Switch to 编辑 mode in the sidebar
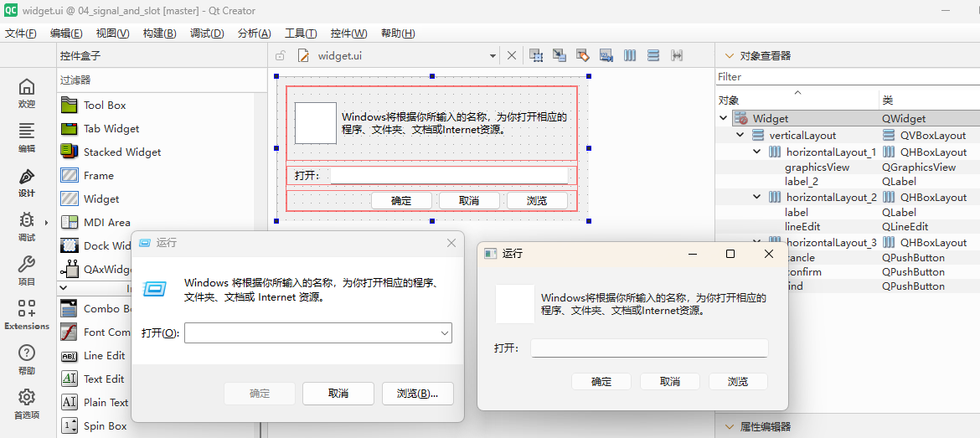The image size is (980, 438). pyautogui.click(x=26, y=138)
